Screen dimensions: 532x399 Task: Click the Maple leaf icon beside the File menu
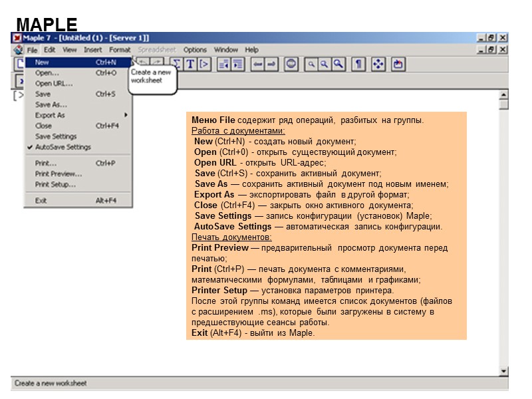(x=18, y=49)
